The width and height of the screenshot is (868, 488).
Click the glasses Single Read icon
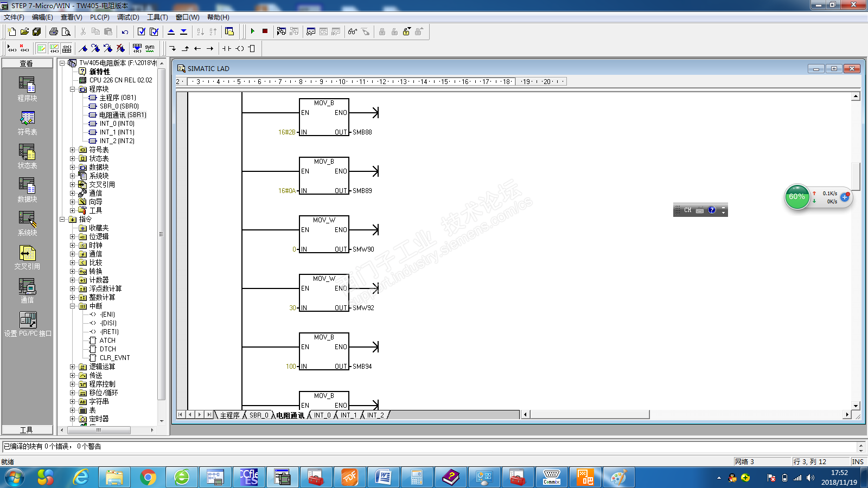[353, 31]
